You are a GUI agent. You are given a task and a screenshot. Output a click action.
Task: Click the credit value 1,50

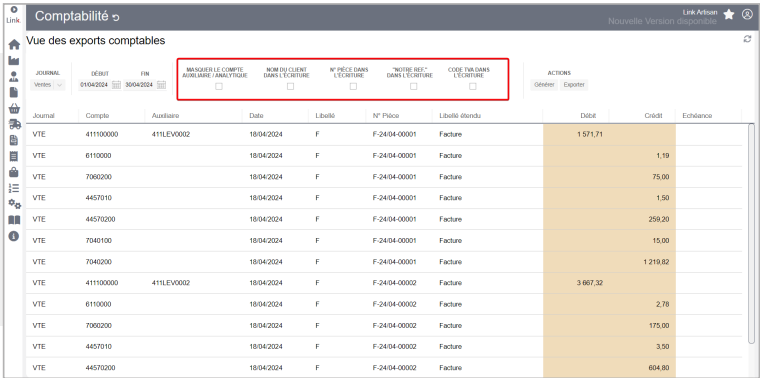click(x=664, y=198)
